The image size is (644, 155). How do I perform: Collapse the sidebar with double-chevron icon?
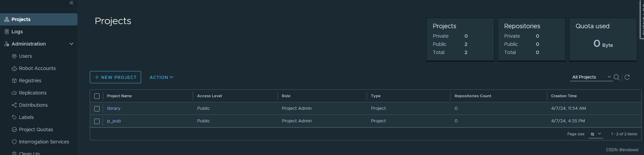click(71, 3)
